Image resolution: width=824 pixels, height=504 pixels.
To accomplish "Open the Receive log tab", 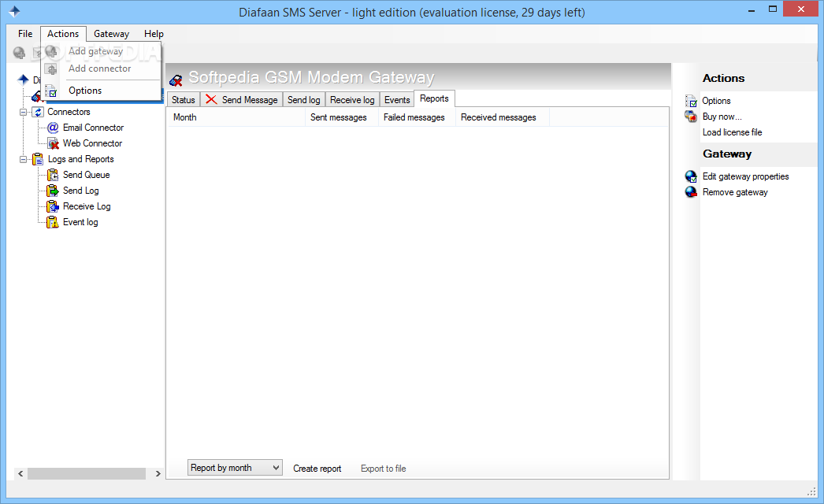I will (352, 100).
